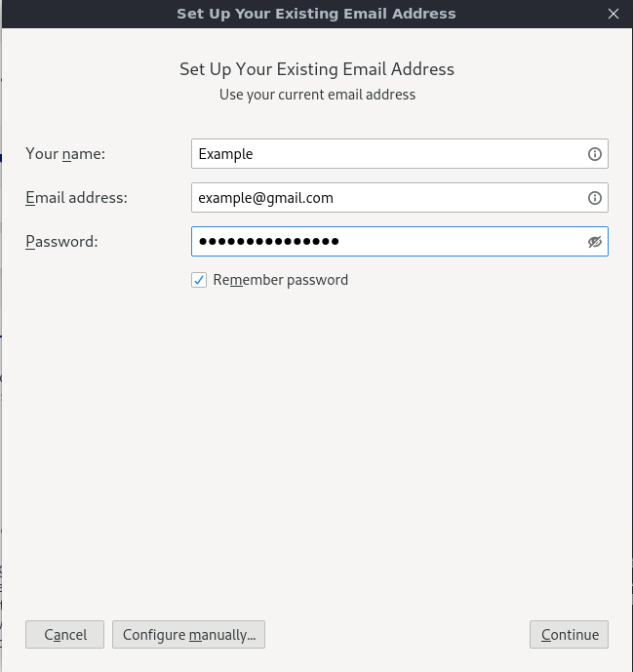Click the info icon in the email field
This screenshot has width=633, height=672.
point(594,198)
